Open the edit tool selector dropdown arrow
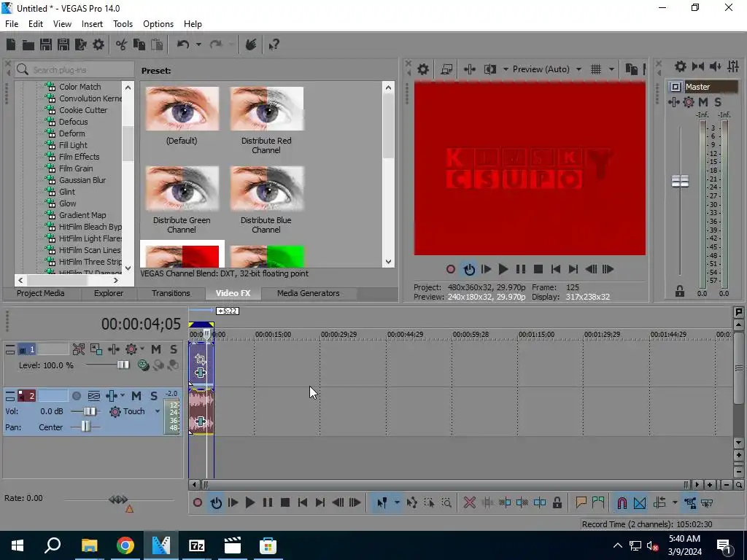 point(396,502)
